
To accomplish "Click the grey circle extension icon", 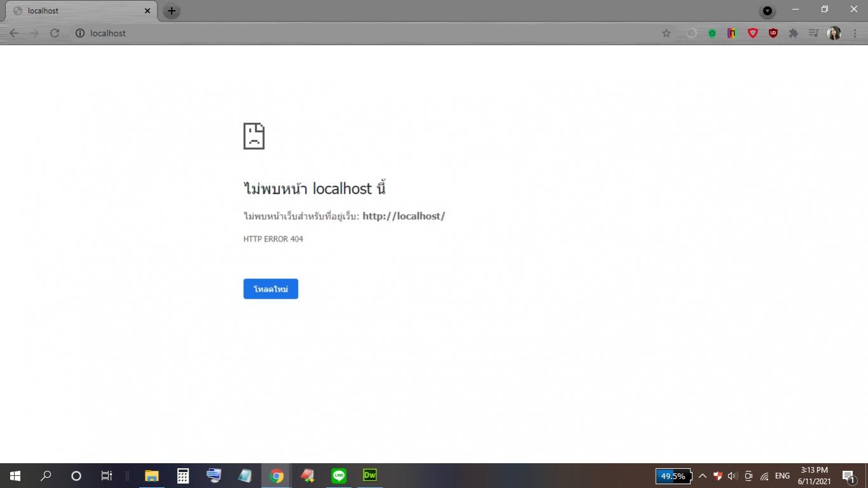I will click(691, 33).
